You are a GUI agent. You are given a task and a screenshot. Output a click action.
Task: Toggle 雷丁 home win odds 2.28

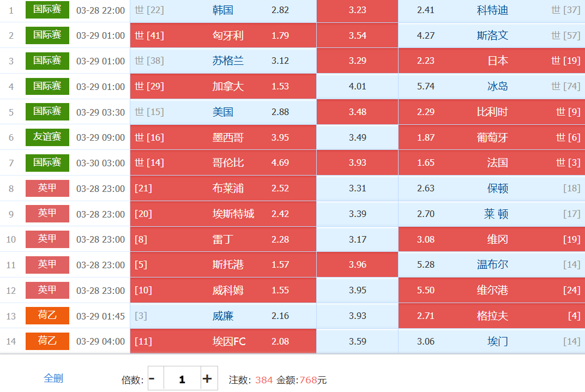tap(223, 239)
